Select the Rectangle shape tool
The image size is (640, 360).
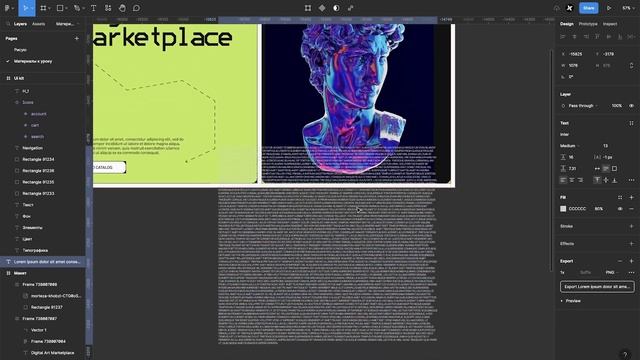pos(60,8)
